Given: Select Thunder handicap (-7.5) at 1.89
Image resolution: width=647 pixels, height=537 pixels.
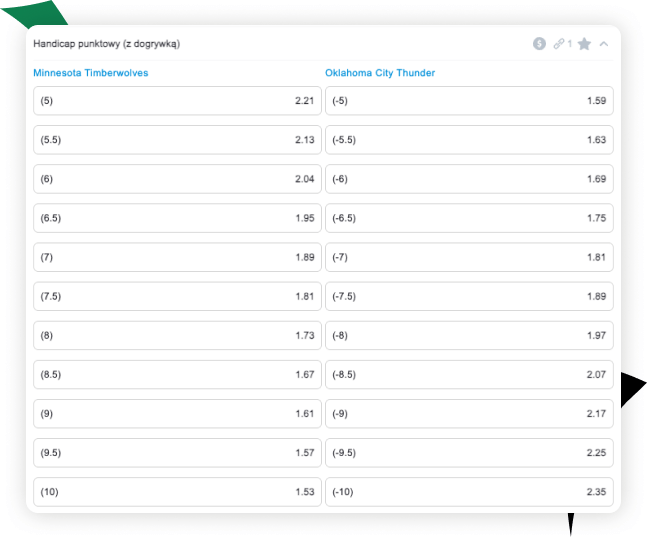Looking at the screenshot, I should [x=469, y=296].
